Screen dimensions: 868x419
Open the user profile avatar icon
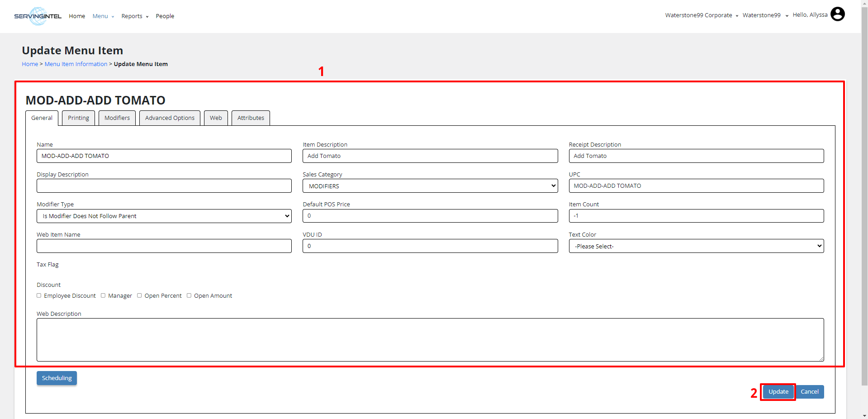click(837, 14)
